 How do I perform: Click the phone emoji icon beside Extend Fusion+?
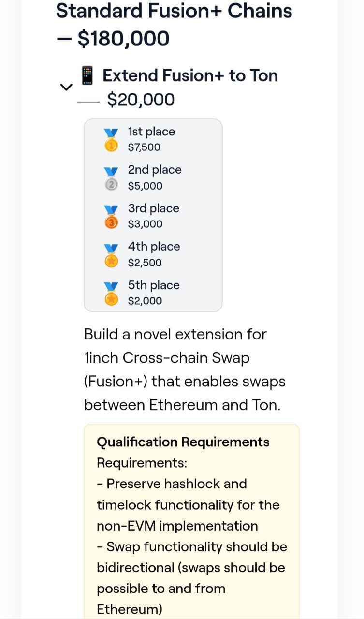tap(87, 75)
